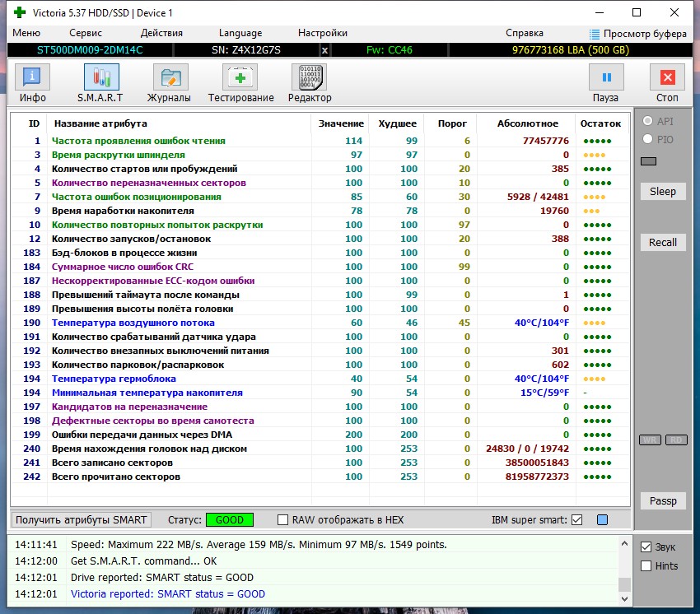This screenshot has height=614, width=700.
Task: Click the Остаток column header
Action: click(601, 123)
